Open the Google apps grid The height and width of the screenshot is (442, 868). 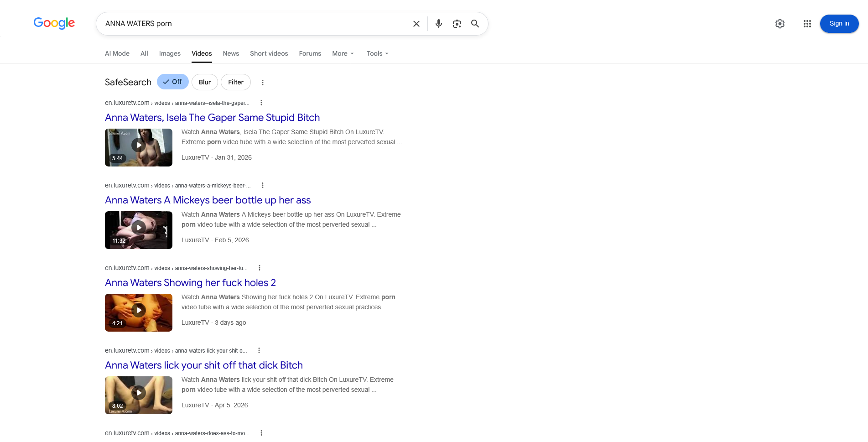(x=807, y=24)
